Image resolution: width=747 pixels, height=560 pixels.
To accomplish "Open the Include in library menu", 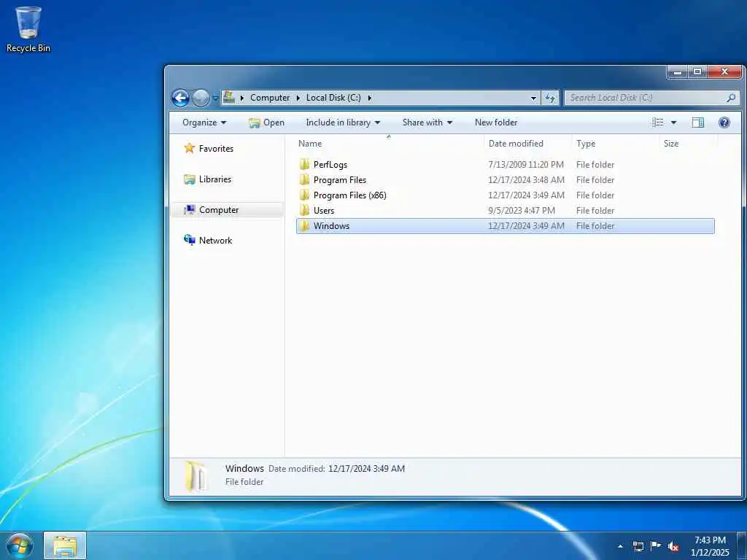I will pos(343,122).
